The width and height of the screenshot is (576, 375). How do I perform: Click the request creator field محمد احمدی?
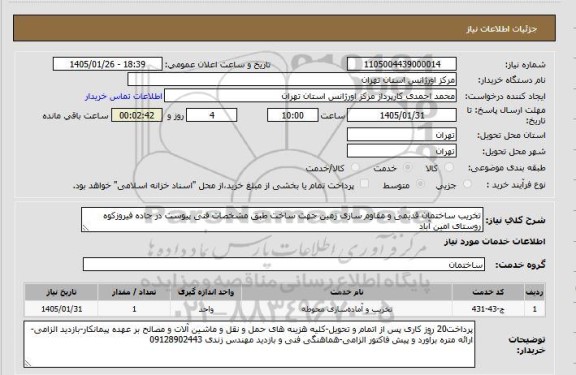coord(310,96)
